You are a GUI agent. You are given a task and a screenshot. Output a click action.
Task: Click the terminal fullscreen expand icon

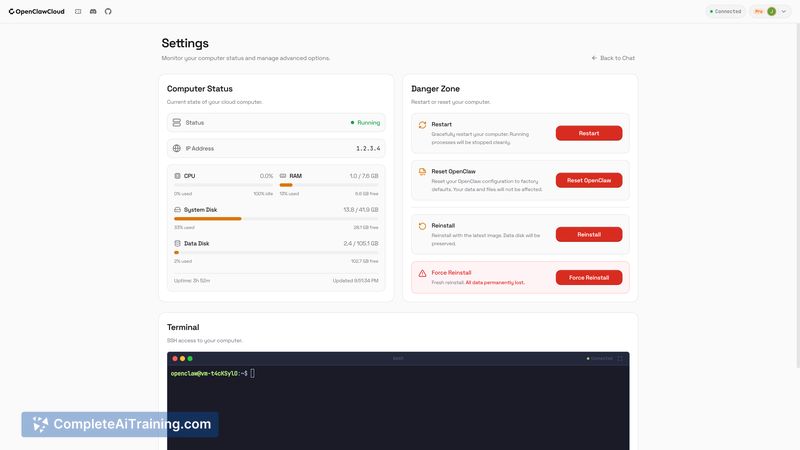[x=620, y=359]
